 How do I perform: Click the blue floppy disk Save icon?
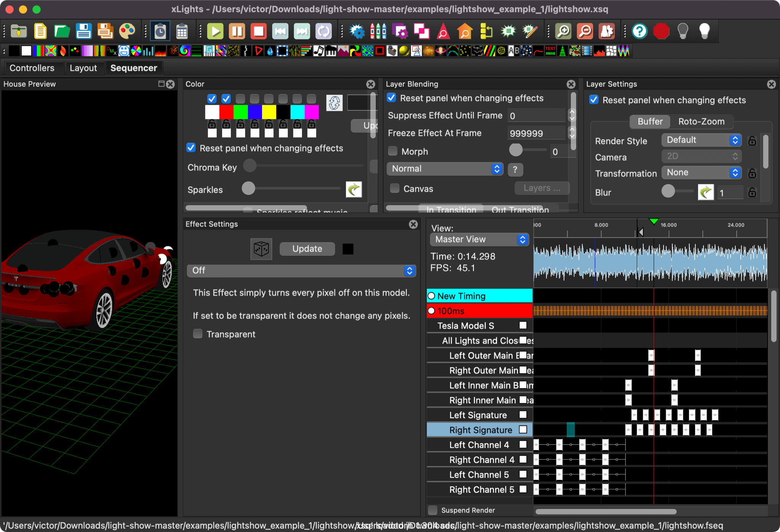(x=83, y=31)
